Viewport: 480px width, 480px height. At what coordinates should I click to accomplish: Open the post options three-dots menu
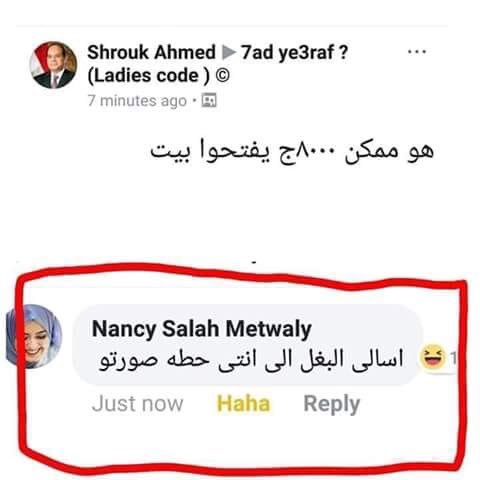(417, 52)
